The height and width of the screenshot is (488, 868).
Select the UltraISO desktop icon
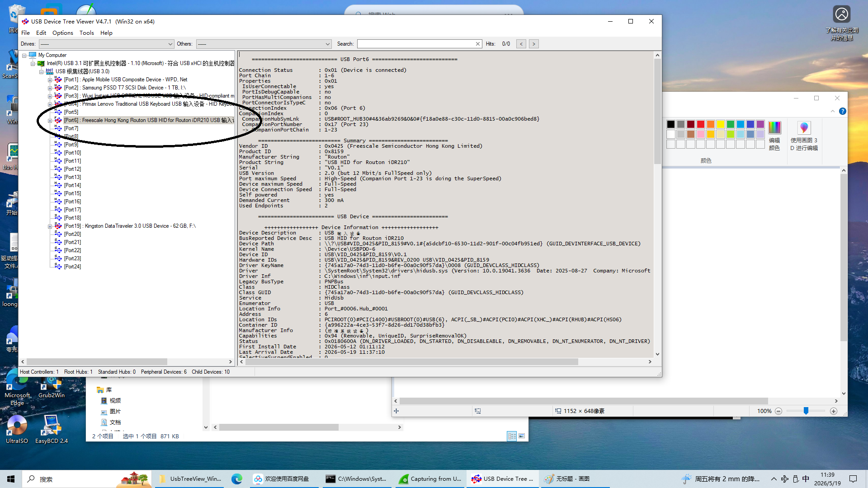[x=17, y=429]
